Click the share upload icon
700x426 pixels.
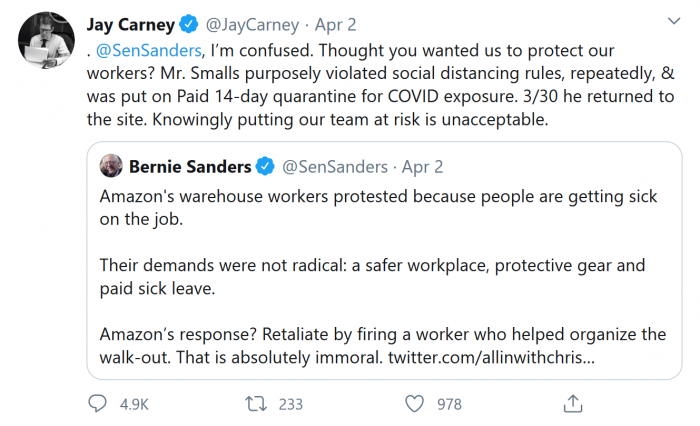tap(573, 404)
